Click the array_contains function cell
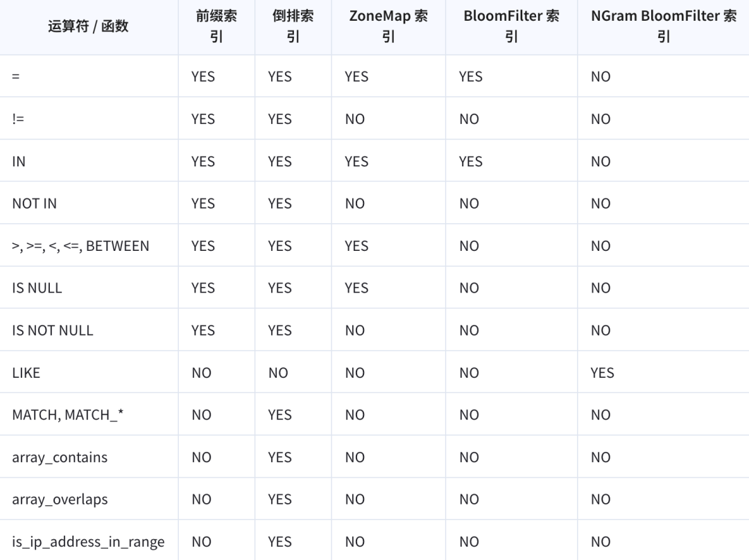Viewport: 749px width, 560px height. (60, 457)
